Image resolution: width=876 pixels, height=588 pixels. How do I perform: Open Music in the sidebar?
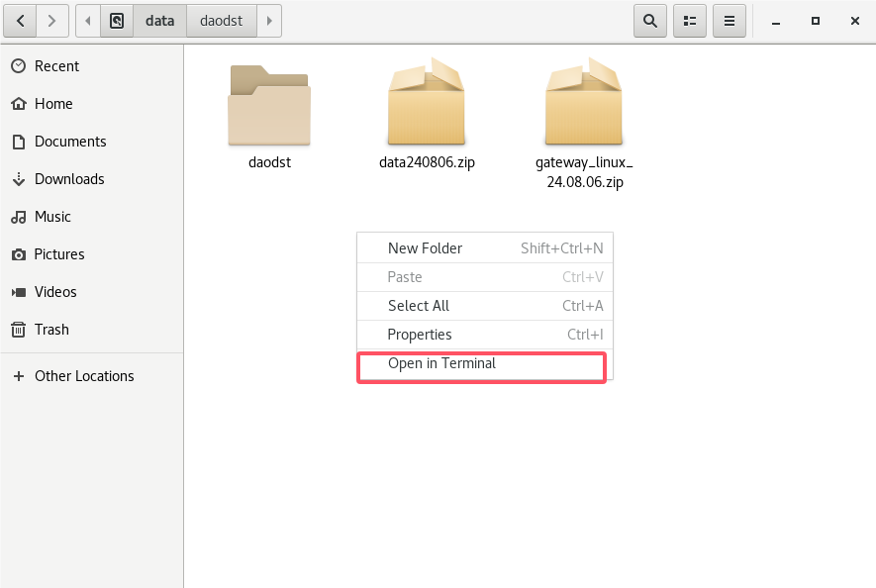(92, 217)
